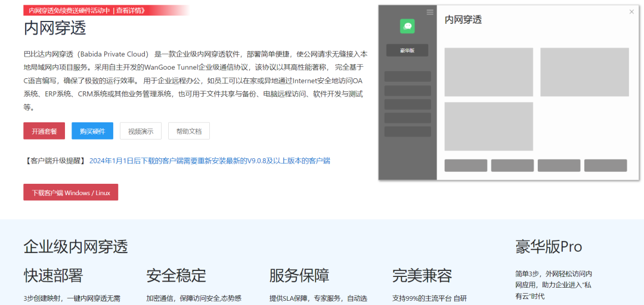Screen dimensions: 644x305
Task: Open the 帮助文档 help docs button
Action: (x=189, y=131)
